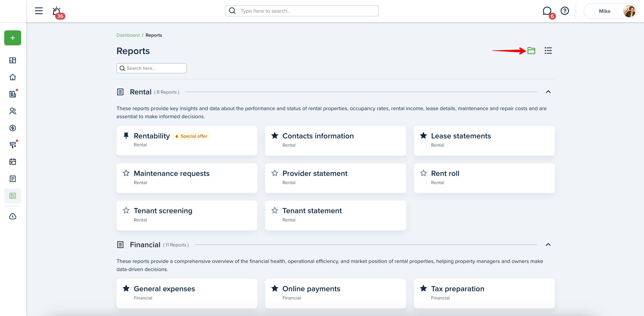Screen dimensions: 644x316
Task: Focus the top global search field
Action: 301,11
